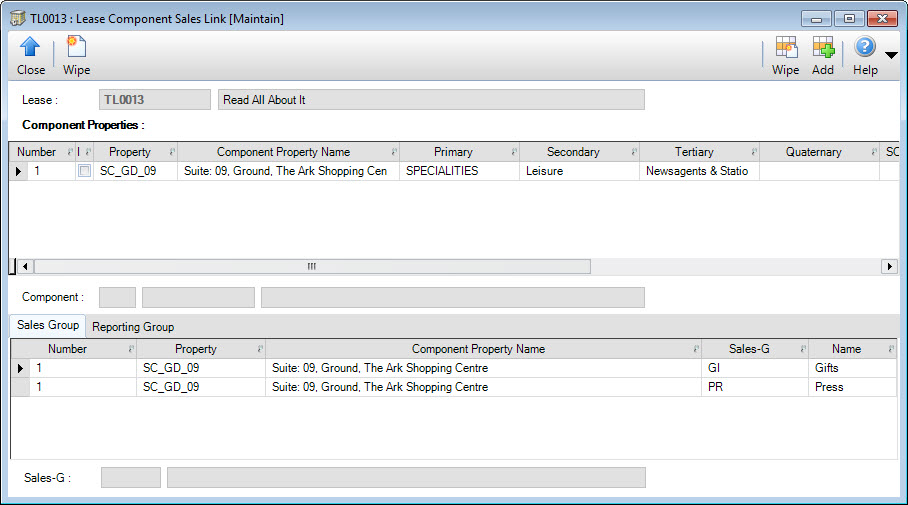This screenshot has width=908, height=505.
Task: Select the PR sales group cell
Action: point(755,387)
